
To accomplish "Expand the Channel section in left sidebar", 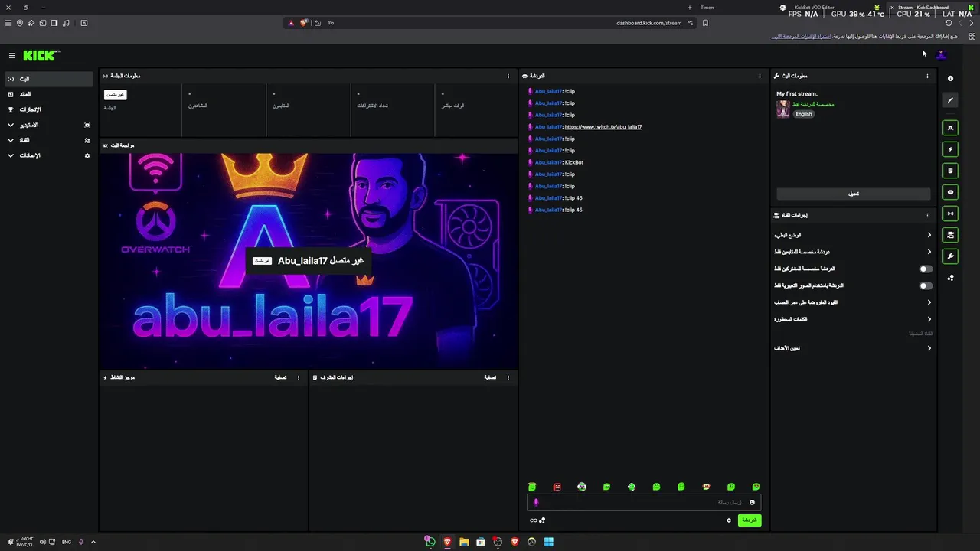I will (11, 140).
